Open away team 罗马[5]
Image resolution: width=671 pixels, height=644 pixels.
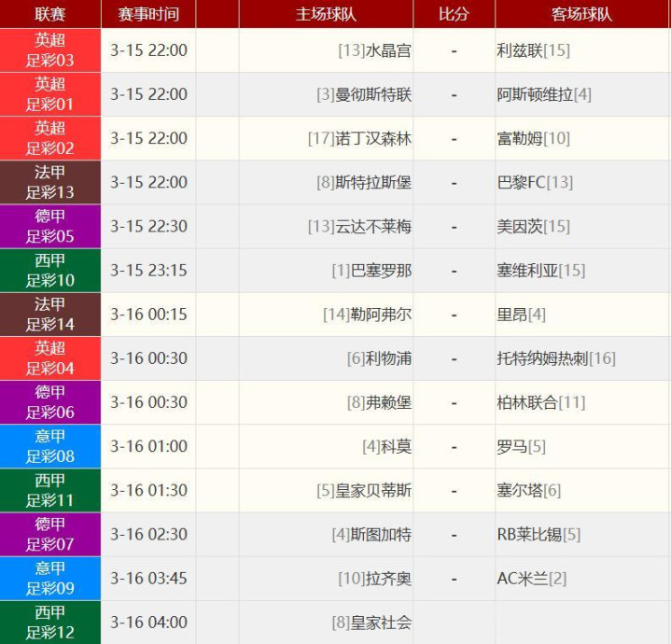[x=522, y=446]
